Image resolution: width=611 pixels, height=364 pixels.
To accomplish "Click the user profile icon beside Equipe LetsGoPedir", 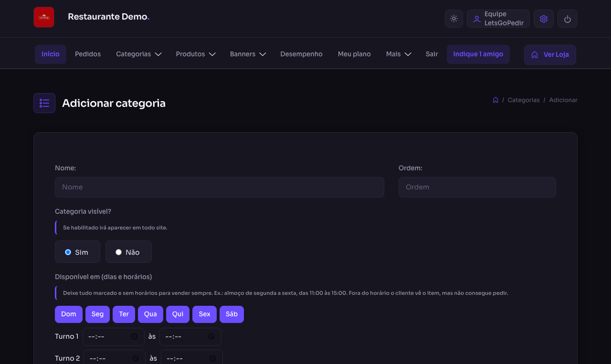I will point(476,19).
